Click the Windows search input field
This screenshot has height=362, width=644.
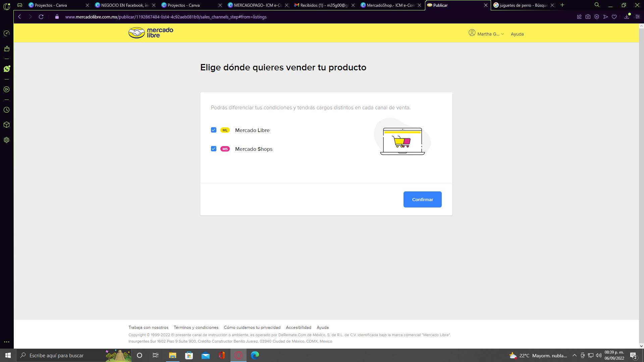coord(64,355)
